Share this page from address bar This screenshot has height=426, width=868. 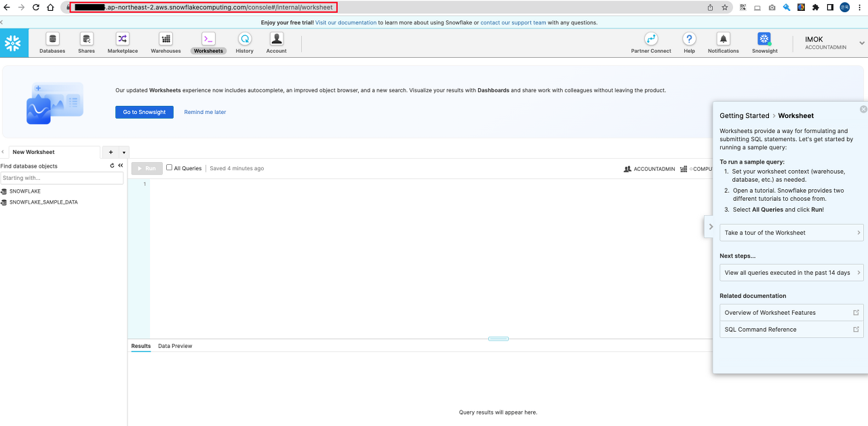tap(710, 7)
